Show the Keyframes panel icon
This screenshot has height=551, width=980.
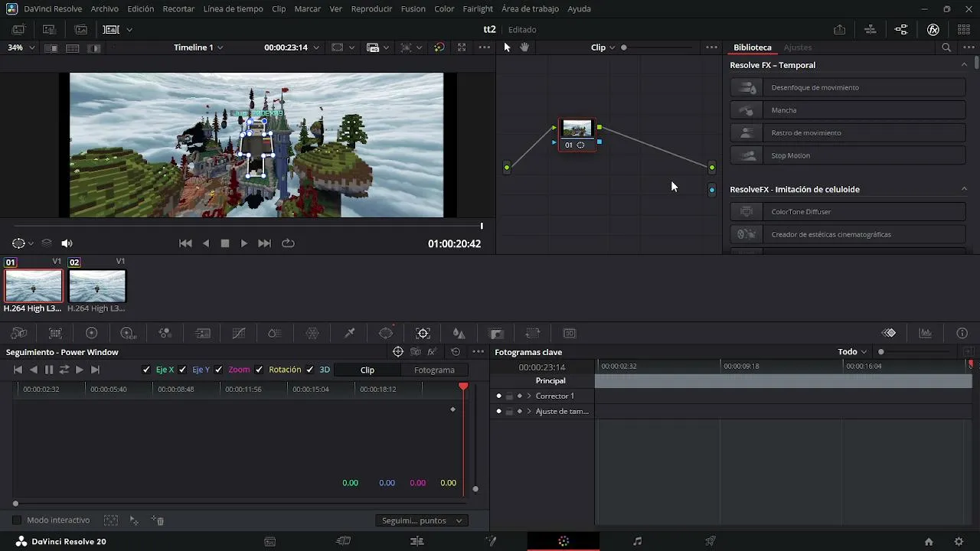click(x=889, y=333)
